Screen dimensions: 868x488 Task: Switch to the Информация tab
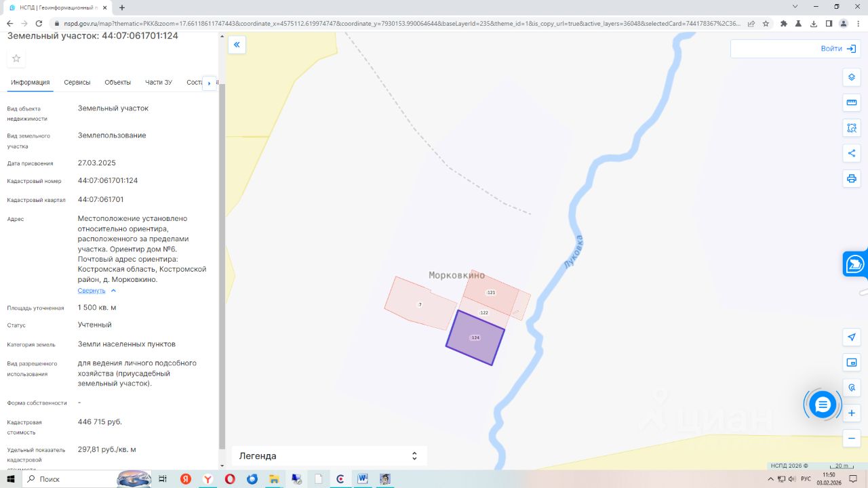pos(31,82)
